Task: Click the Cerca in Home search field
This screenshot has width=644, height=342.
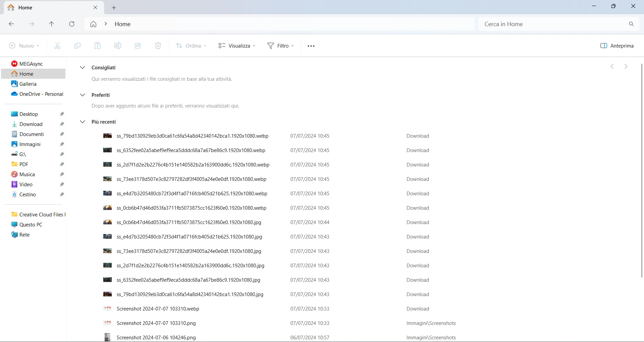Action: pyautogui.click(x=553, y=24)
